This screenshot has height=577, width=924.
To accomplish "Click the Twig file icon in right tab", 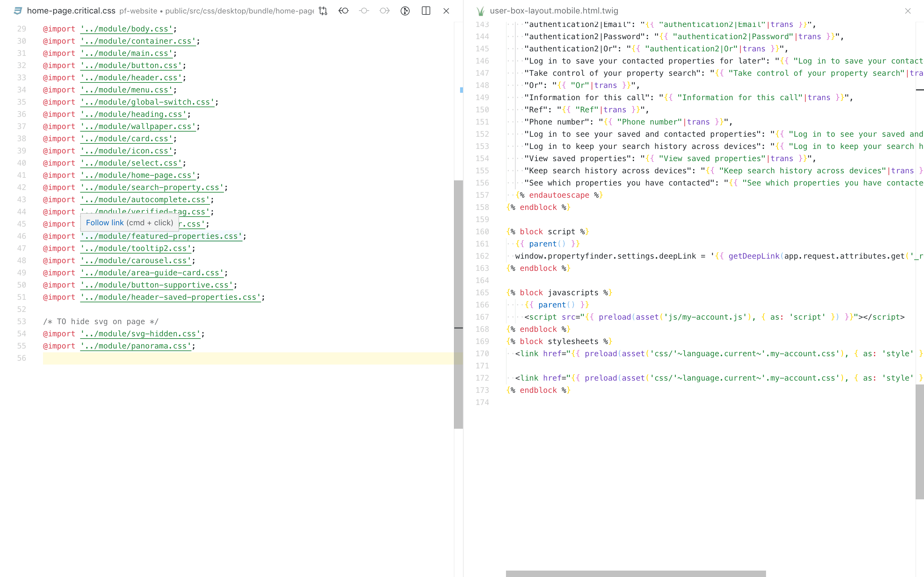I will [x=481, y=11].
